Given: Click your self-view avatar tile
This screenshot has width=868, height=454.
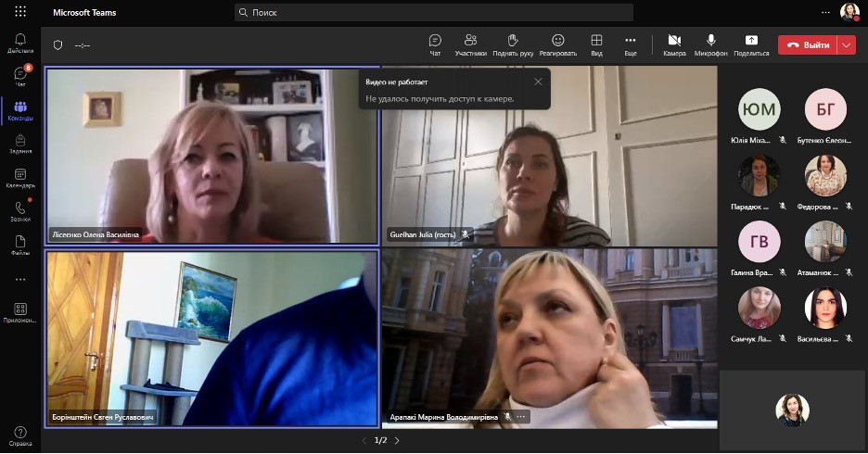Looking at the screenshot, I should pos(792,410).
